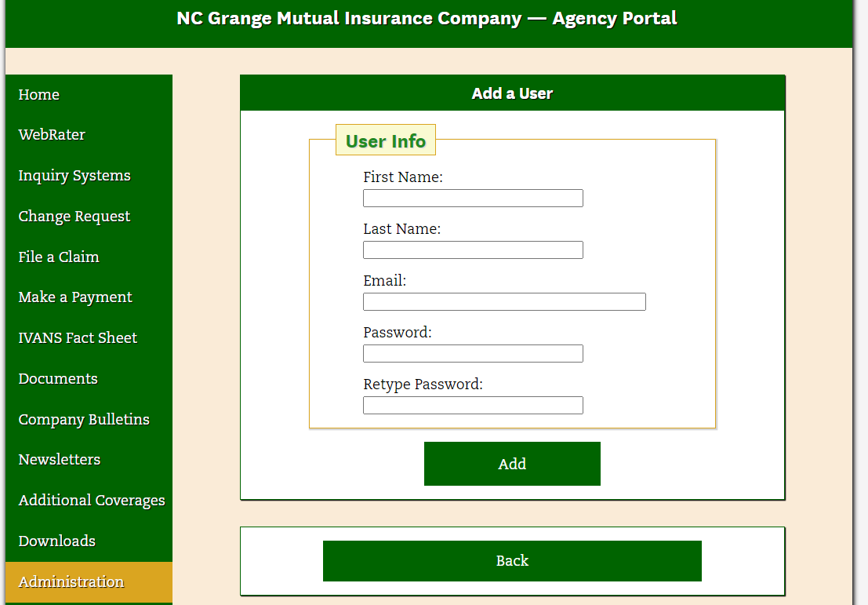Go to Downloads page
This screenshot has width=868, height=605.
[57, 541]
